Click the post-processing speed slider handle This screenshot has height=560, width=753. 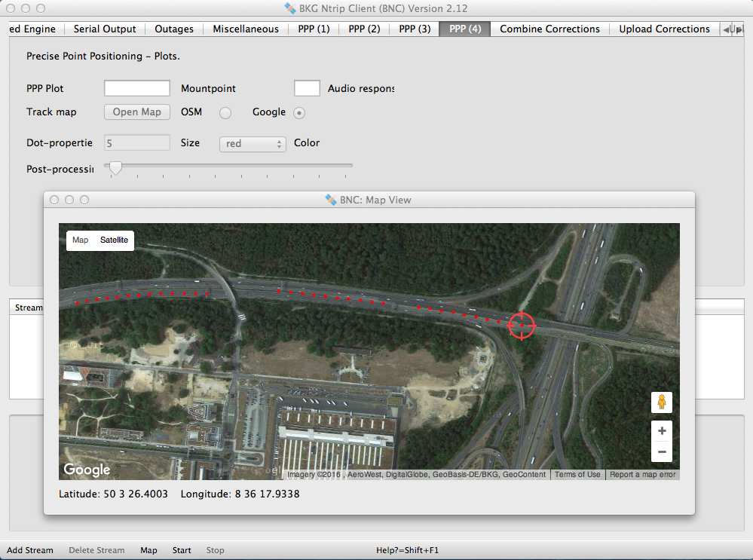pyautogui.click(x=115, y=168)
